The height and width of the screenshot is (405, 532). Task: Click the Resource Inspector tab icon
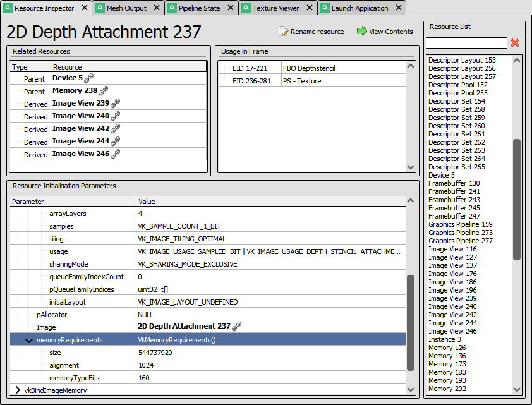click(8, 8)
